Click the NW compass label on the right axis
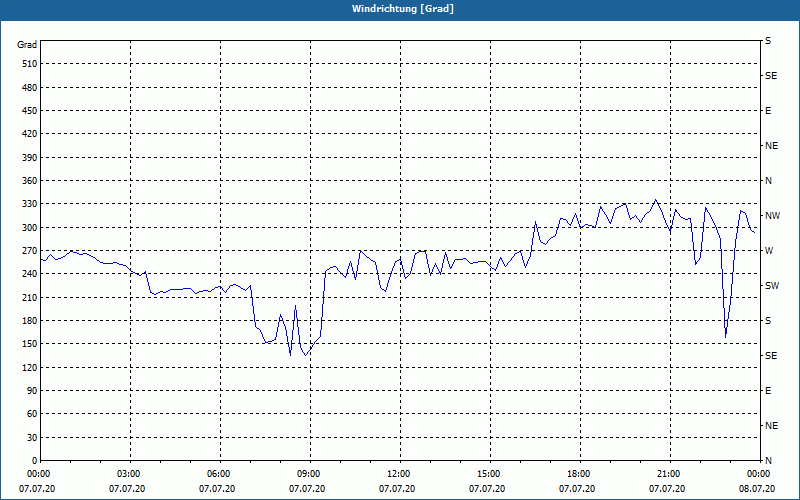The width and height of the screenshot is (800, 500). tap(772, 216)
